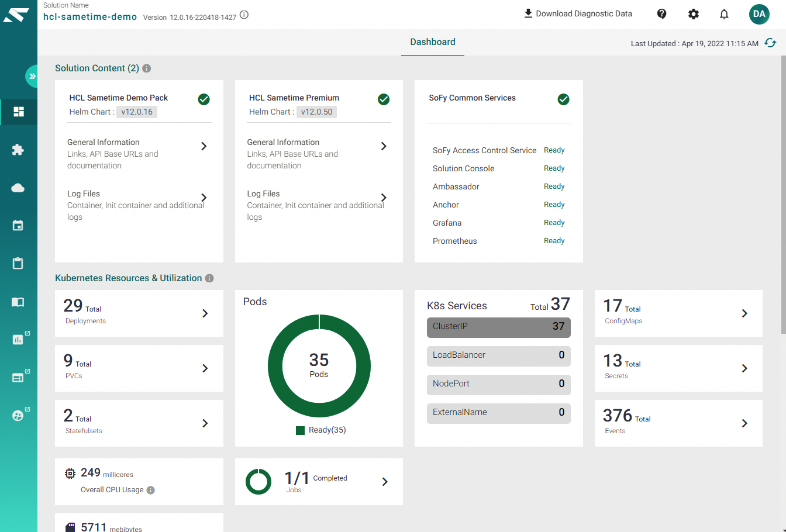Click the version info icon
Image resolution: width=786 pixels, height=532 pixels.
pos(244,15)
